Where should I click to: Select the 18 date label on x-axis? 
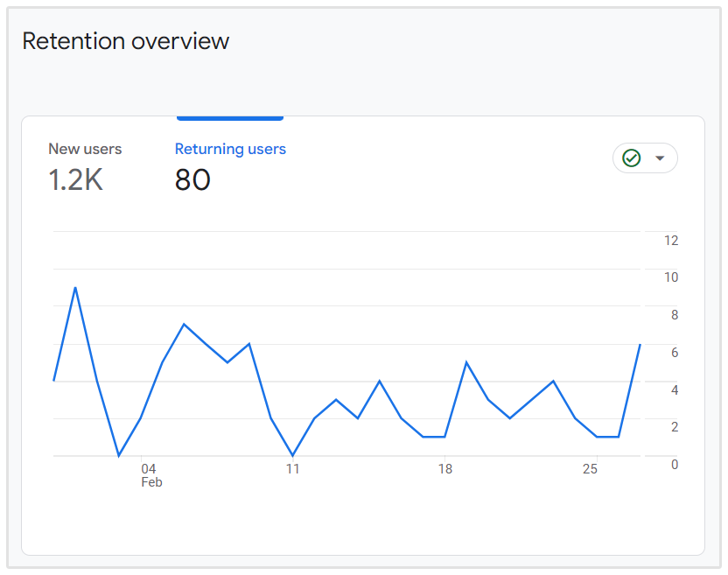(445, 469)
